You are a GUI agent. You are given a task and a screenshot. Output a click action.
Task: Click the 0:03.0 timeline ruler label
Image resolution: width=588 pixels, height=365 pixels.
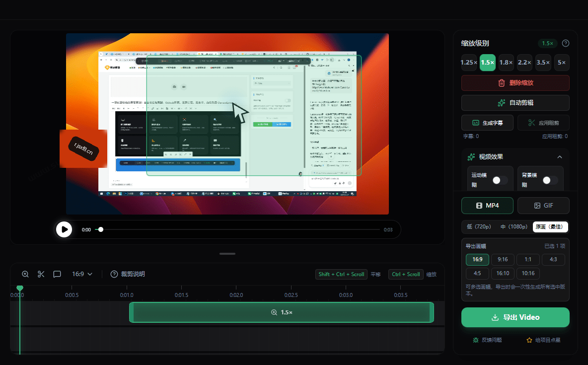346,295
